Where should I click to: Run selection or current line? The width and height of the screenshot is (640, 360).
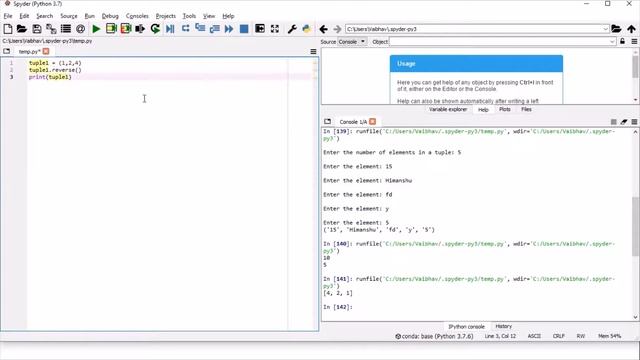pos(140,29)
